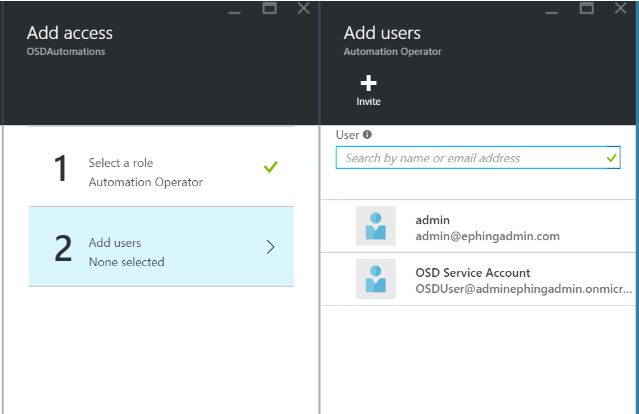Click the green checkmark in search field
Screen dimensions: 639x414
tap(611, 158)
